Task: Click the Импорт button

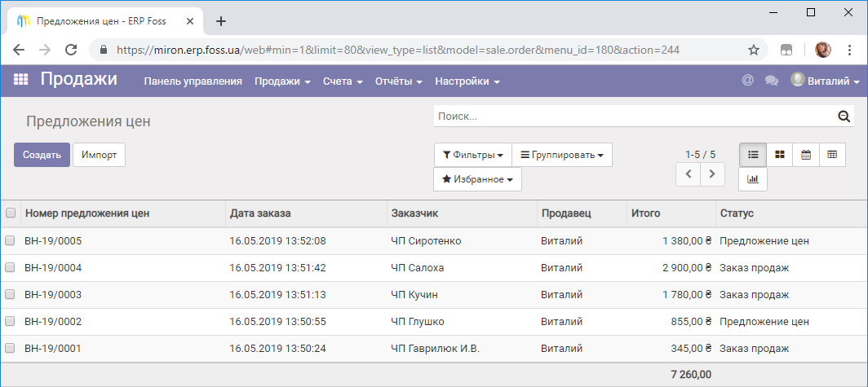Action: tap(99, 155)
